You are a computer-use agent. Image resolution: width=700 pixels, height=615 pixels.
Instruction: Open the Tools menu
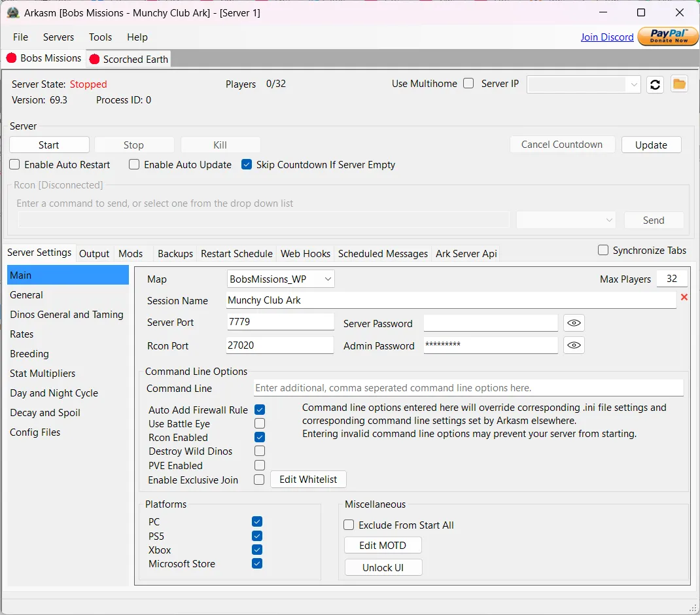pyautogui.click(x=101, y=37)
